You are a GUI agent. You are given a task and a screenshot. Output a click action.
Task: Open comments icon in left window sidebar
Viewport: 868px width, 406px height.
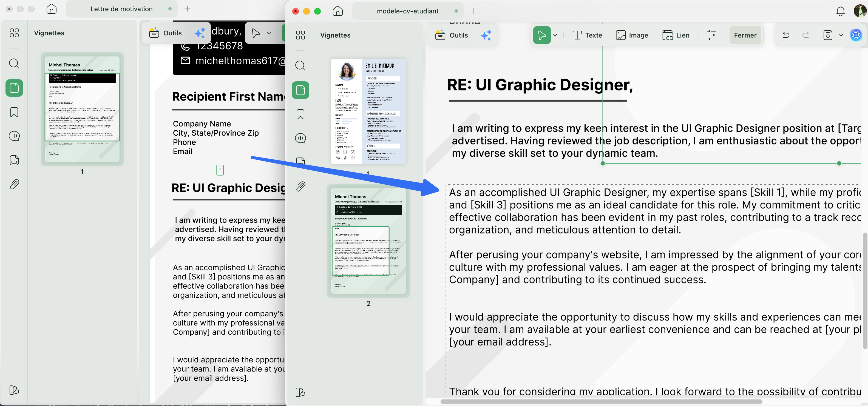click(14, 136)
